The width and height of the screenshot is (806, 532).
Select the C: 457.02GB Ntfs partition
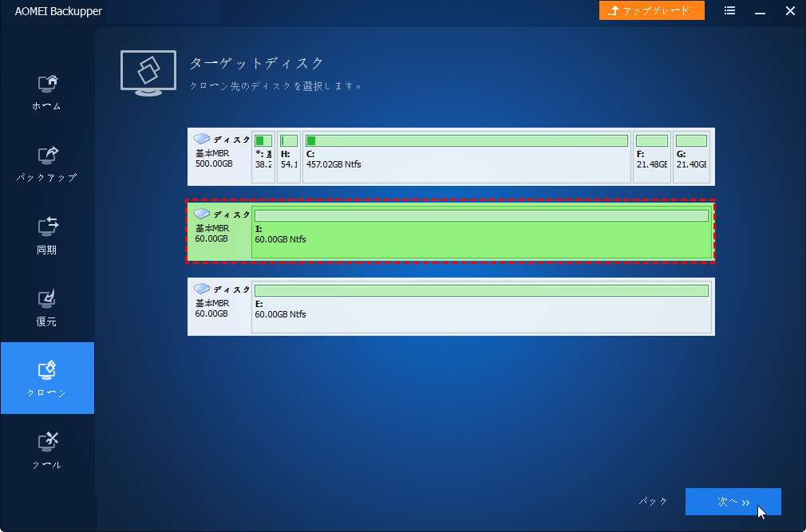pos(467,156)
